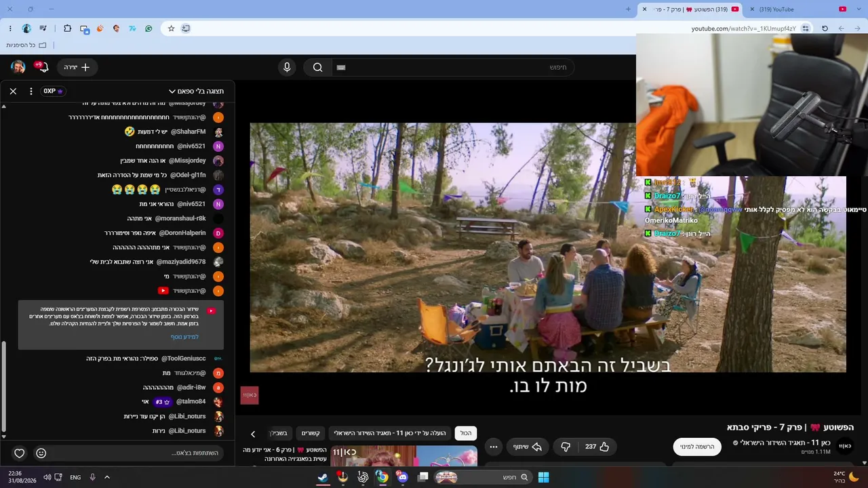This screenshot has height=488, width=868.
Task: Open the Chrome extensions puzzle icon
Action: coord(67,28)
